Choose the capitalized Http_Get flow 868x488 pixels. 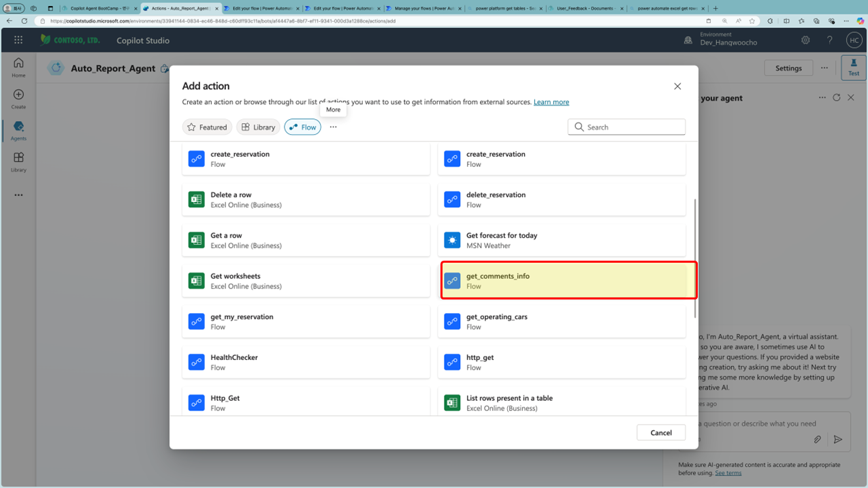(x=306, y=402)
